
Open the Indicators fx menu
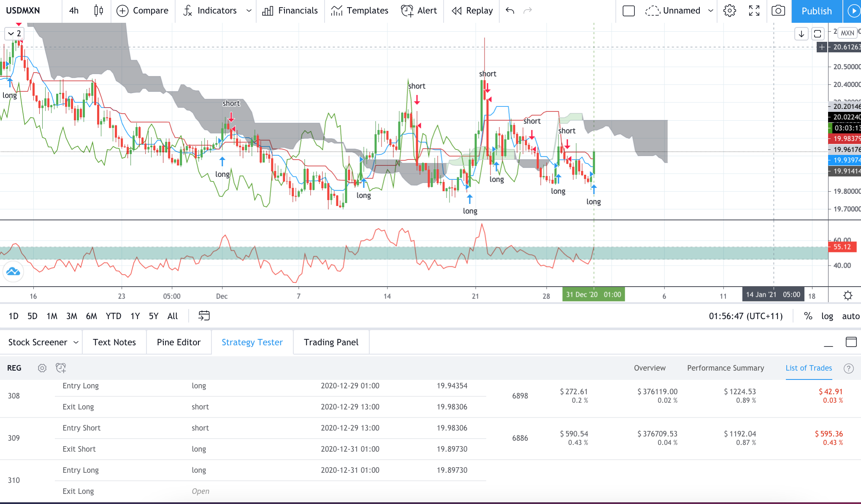210,11
